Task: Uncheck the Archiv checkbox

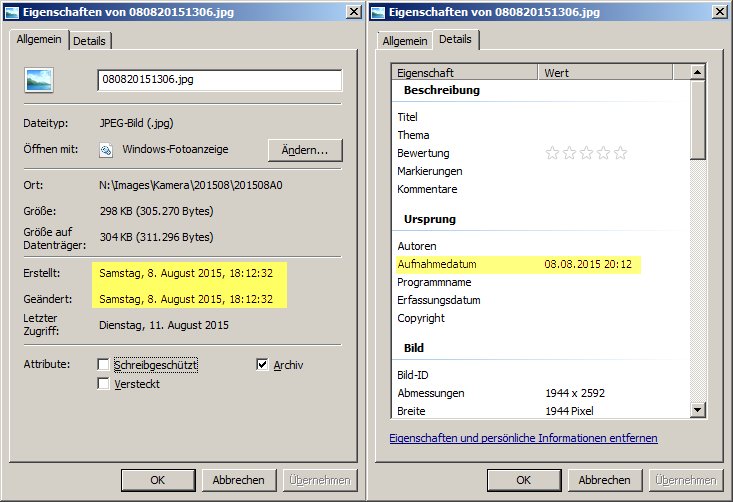Action: pyautogui.click(x=263, y=365)
